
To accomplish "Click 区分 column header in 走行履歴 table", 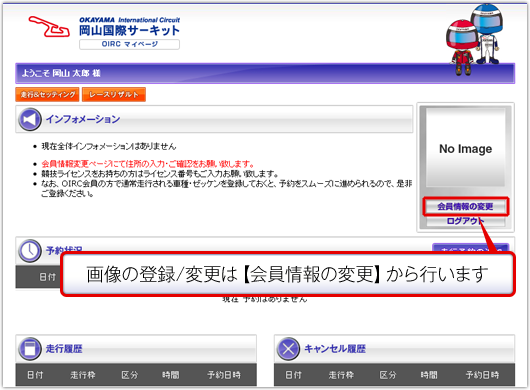I will tap(130, 375).
